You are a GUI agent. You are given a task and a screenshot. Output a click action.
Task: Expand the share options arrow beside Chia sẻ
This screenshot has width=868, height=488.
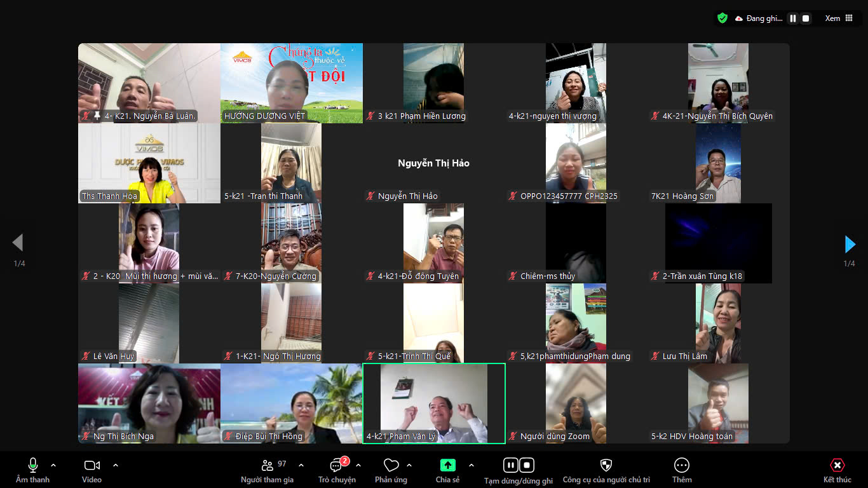[x=471, y=465]
